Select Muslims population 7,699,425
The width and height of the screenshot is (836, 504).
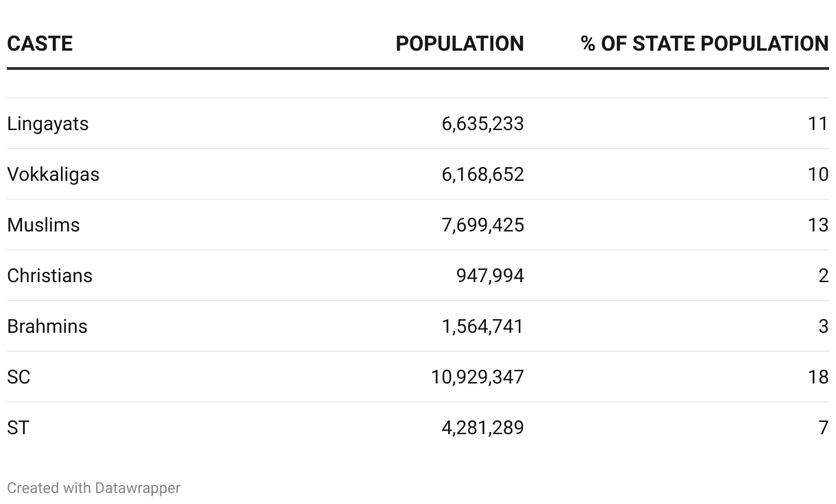pyautogui.click(x=482, y=225)
